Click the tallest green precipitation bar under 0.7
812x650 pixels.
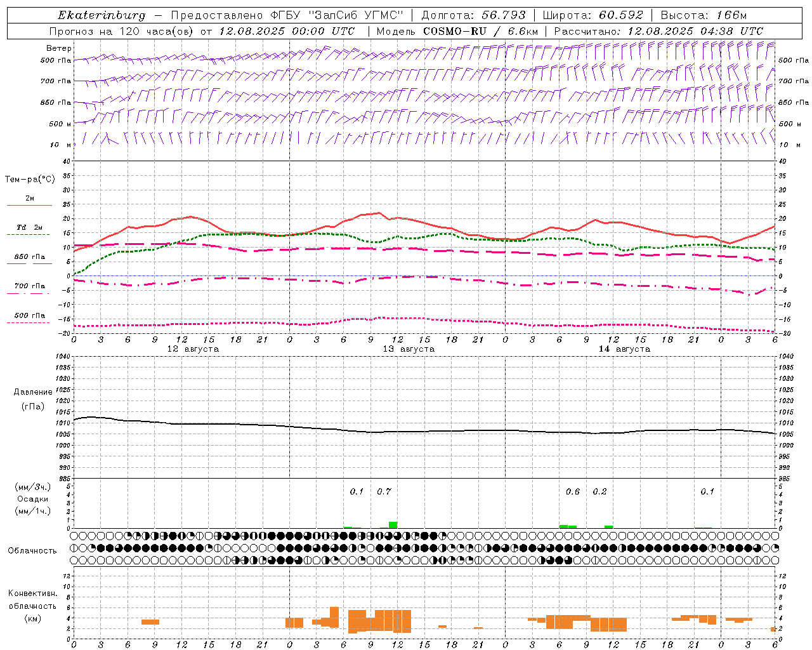coord(393,525)
